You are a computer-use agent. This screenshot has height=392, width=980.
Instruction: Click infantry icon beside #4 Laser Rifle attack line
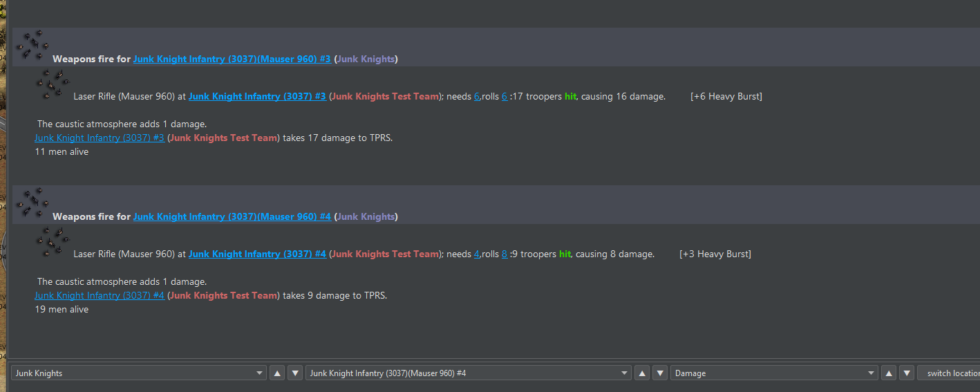coord(53,242)
